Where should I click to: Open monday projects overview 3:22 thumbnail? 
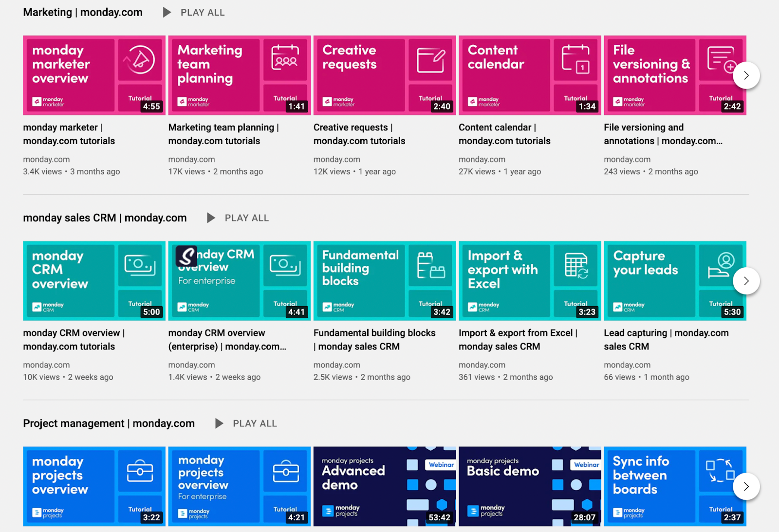pos(94,486)
